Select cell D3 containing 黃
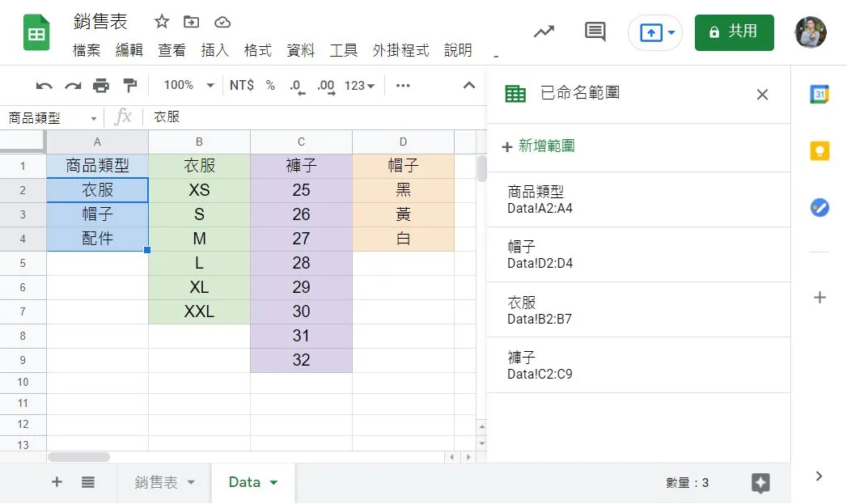The height and width of the screenshot is (504, 847). 403,214
